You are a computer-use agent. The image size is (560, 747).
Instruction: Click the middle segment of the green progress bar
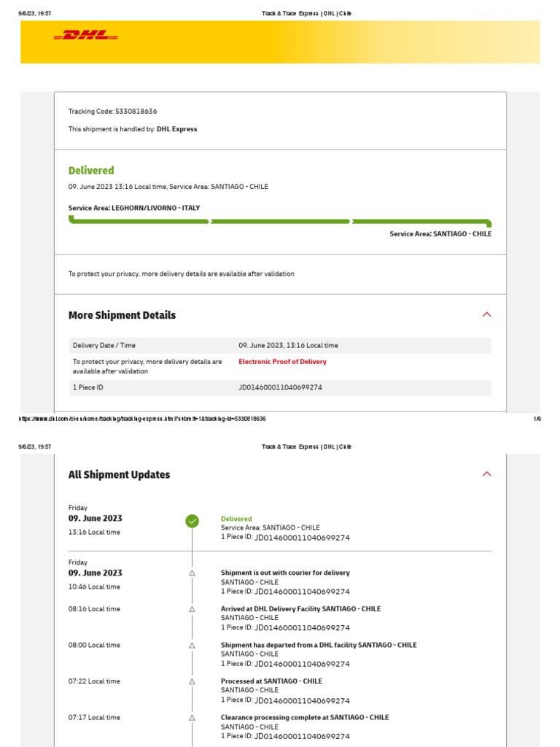coord(281,221)
